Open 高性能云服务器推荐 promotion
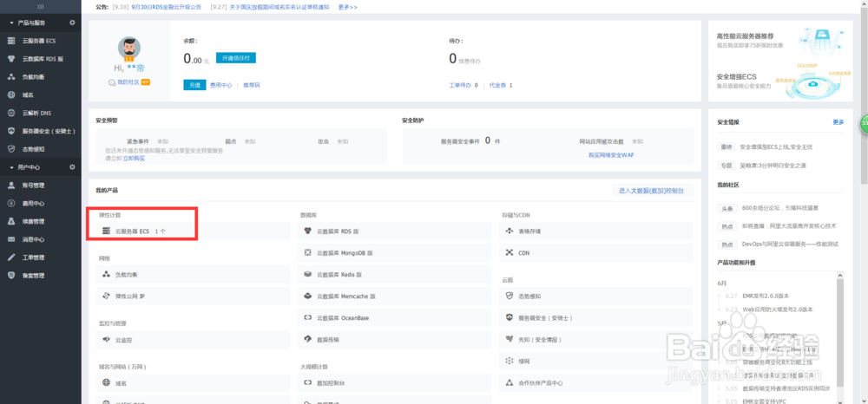 click(x=780, y=40)
